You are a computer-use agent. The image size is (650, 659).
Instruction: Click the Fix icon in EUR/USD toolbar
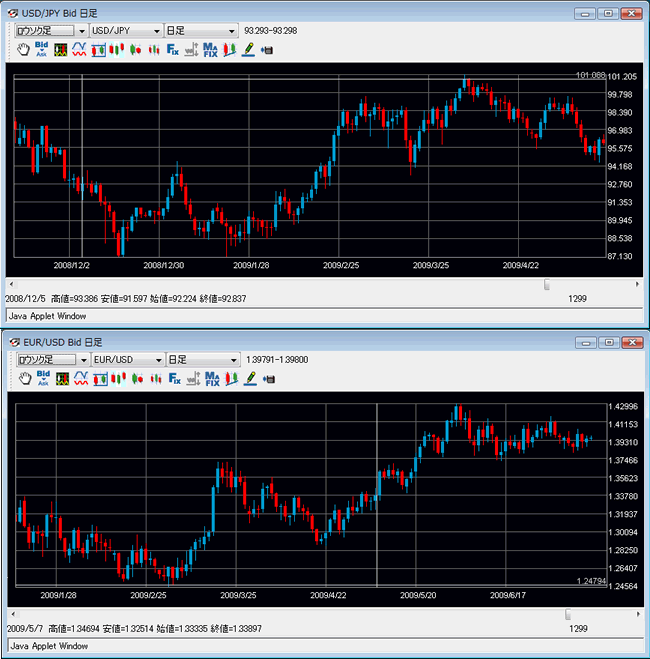click(174, 379)
